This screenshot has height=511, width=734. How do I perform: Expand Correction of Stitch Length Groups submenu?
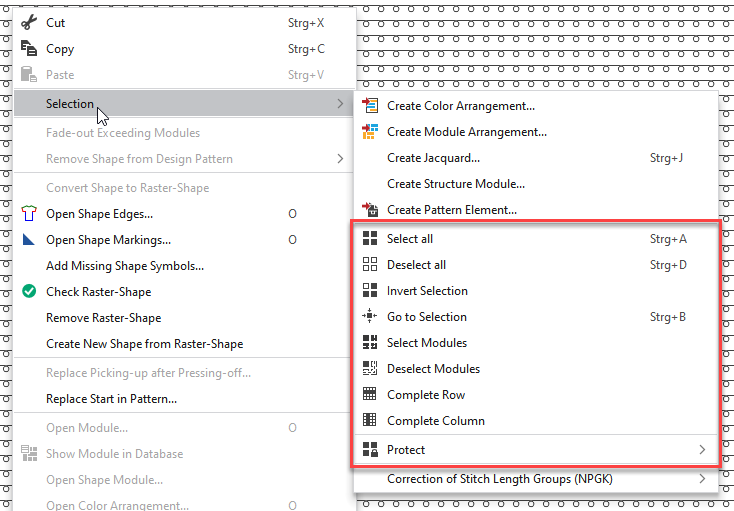tap(702, 479)
